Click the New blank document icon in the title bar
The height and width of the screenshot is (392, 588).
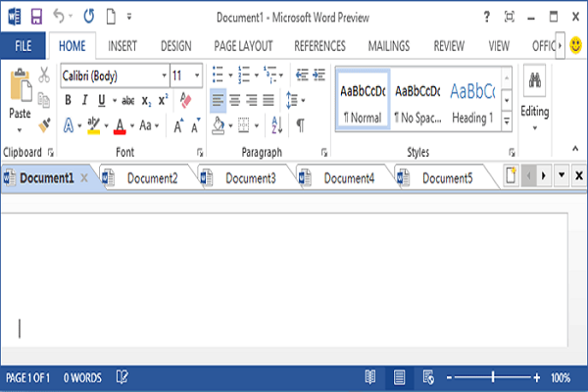tap(111, 17)
